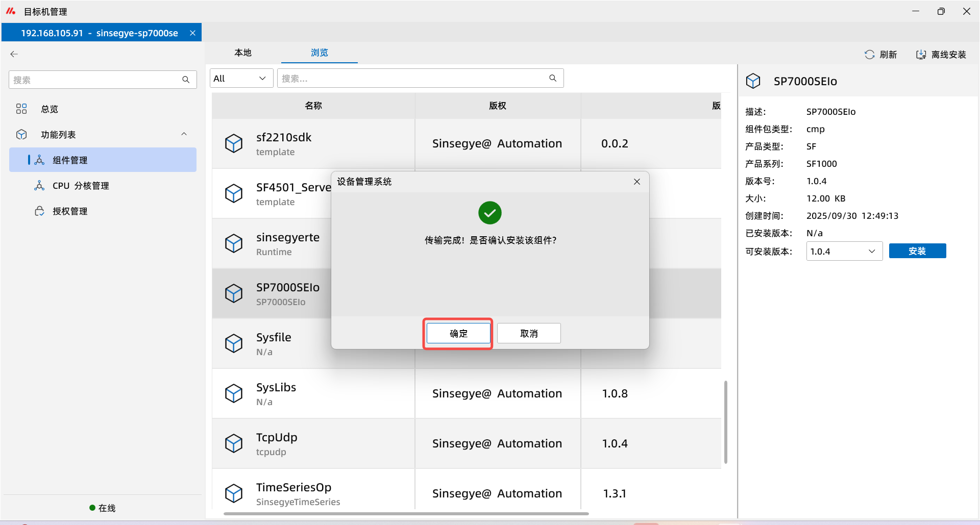Click the 授权管理 lock icon

tap(39, 211)
